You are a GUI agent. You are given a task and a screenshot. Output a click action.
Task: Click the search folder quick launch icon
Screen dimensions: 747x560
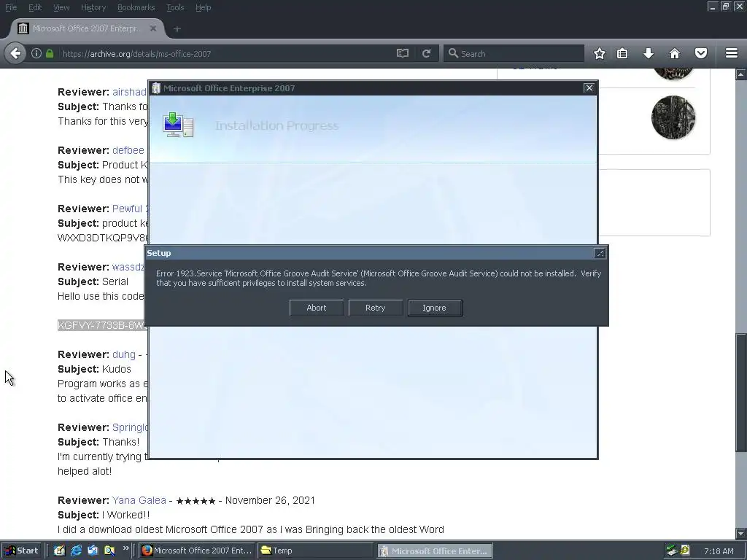point(109,551)
